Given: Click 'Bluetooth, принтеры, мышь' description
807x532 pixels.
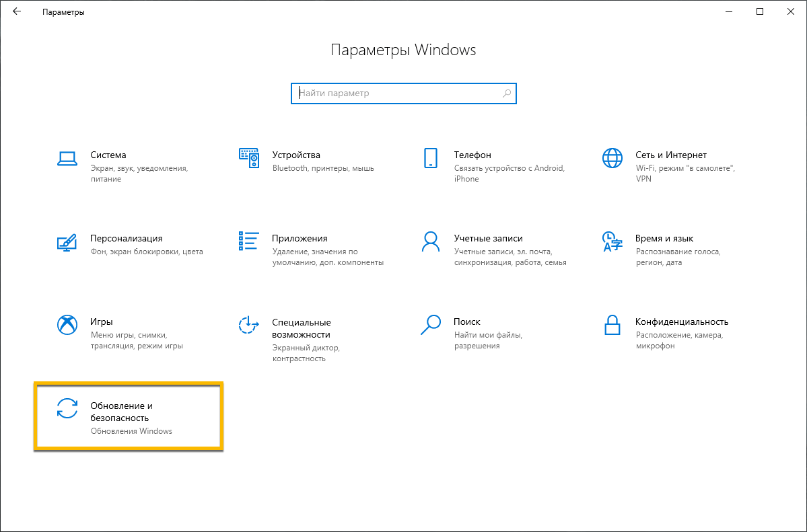Looking at the screenshot, I should pos(323,168).
